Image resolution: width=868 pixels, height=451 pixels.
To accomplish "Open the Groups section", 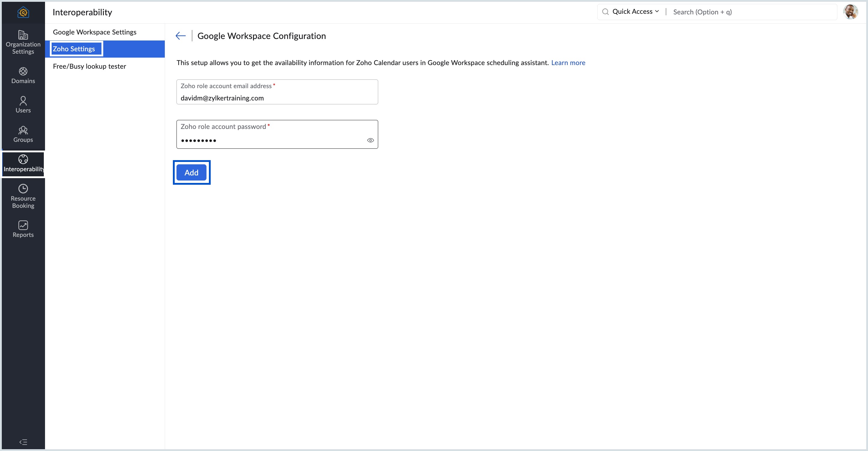I will coord(23,134).
